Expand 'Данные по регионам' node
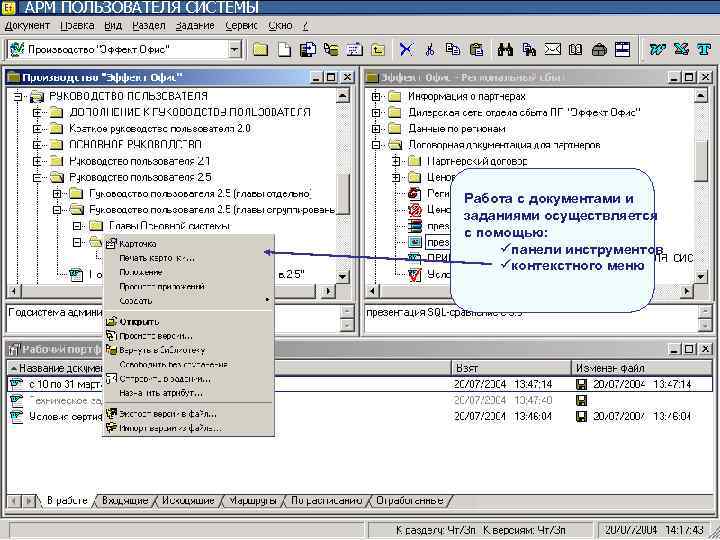720x540 pixels. (x=376, y=129)
